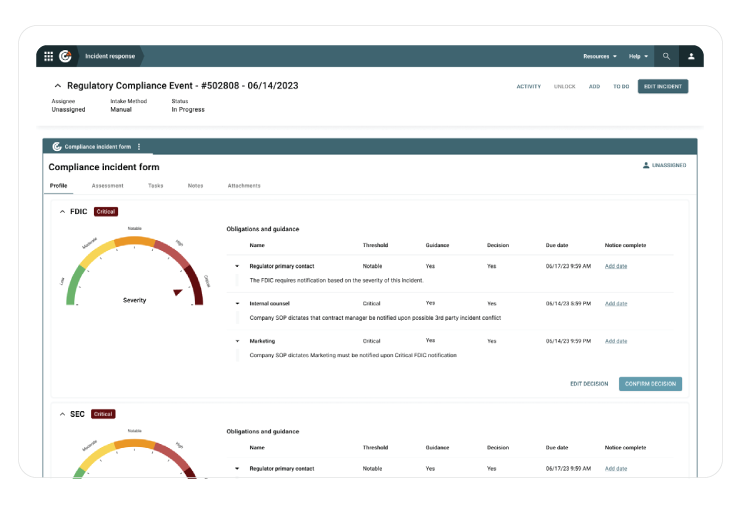Open the apps grid launcher icon
The height and width of the screenshot is (505, 741).
[48, 56]
